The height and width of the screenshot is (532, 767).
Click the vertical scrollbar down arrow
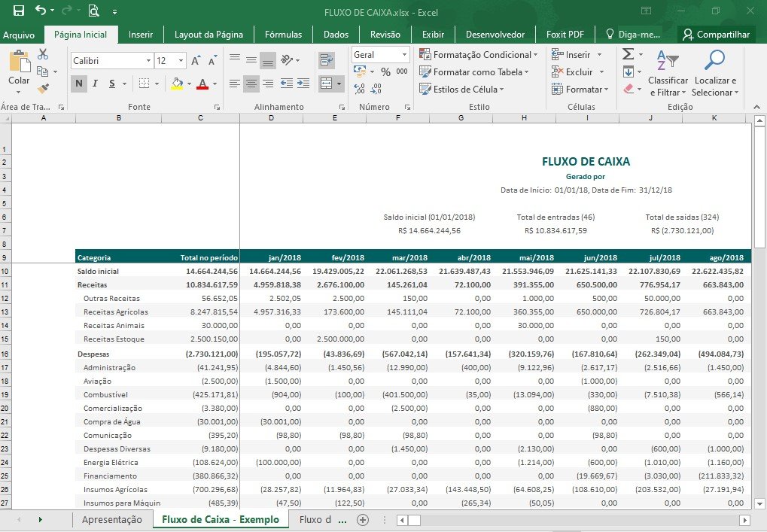point(759,503)
